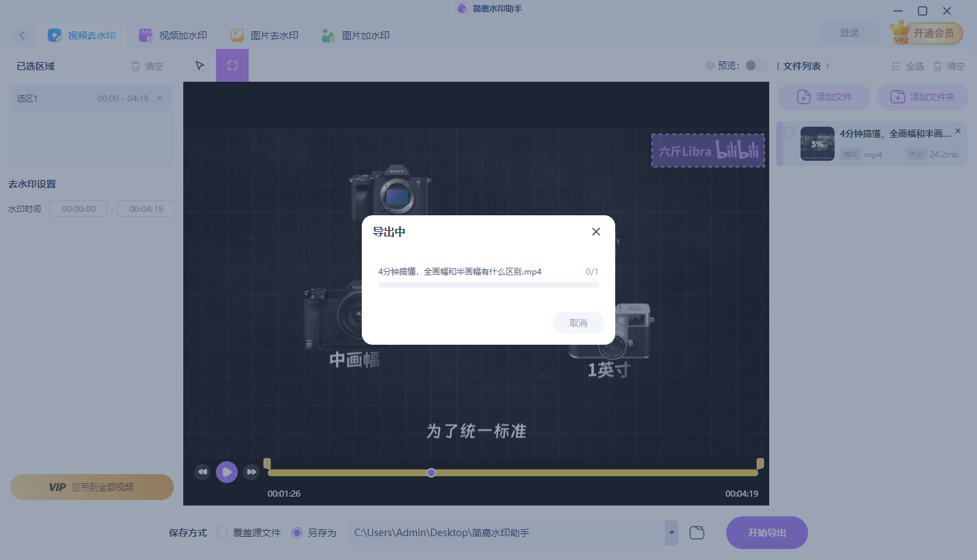Viewport: 977px width, 560px height.
Task: Select the 覆盖源文件 save option
Action: [x=221, y=533]
